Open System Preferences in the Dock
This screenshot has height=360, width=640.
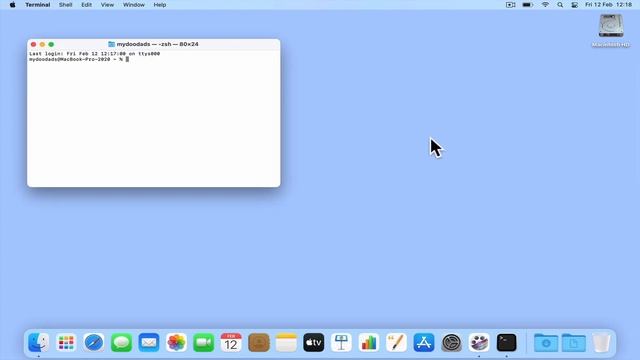coord(451,342)
